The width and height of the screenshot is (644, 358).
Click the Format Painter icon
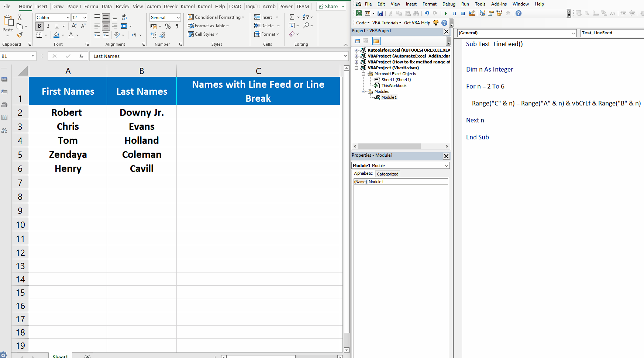pos(20,35)
